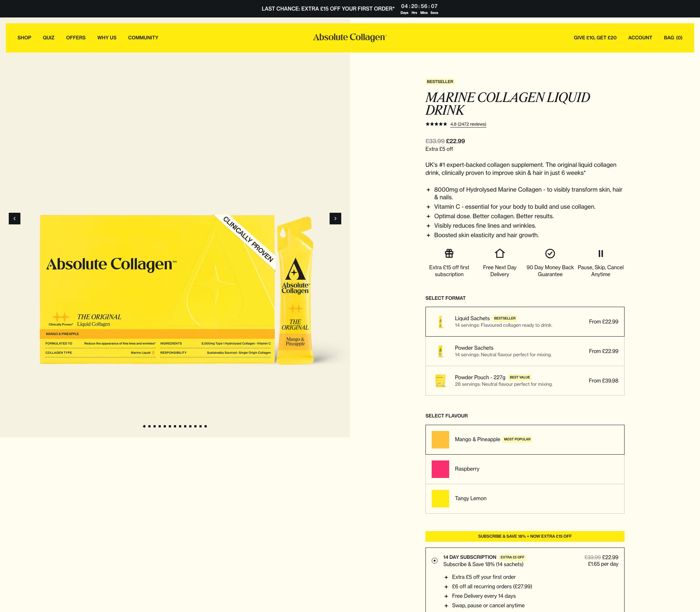
Task: Click GIVE £10, GET £20 link
Action: (x=595, y=38)
